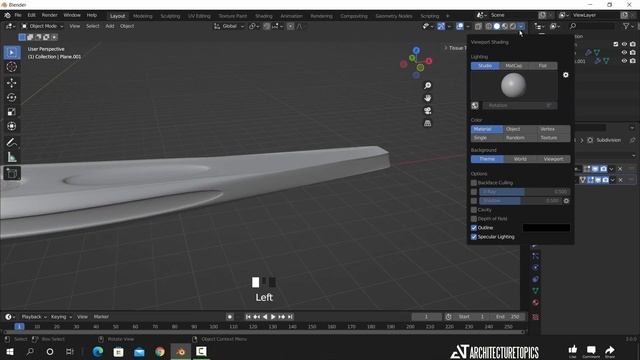The image size is (640, 360).
Task: Open Microsoft Edge from taskbar
Action: [x=98, y=351]
